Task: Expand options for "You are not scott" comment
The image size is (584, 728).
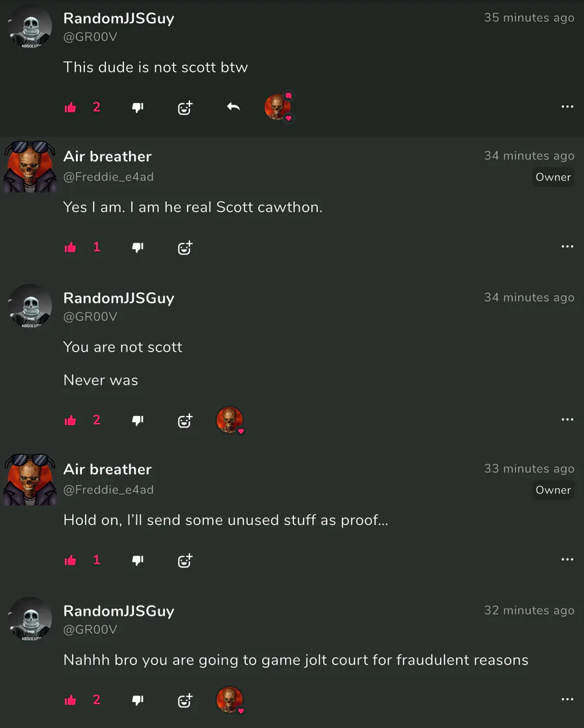Action: tap(567, 420)
